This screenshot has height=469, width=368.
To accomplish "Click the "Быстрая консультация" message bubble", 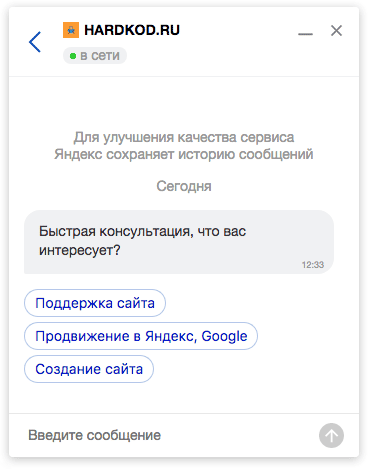I will pyautogui.click(x=179, y=242).
